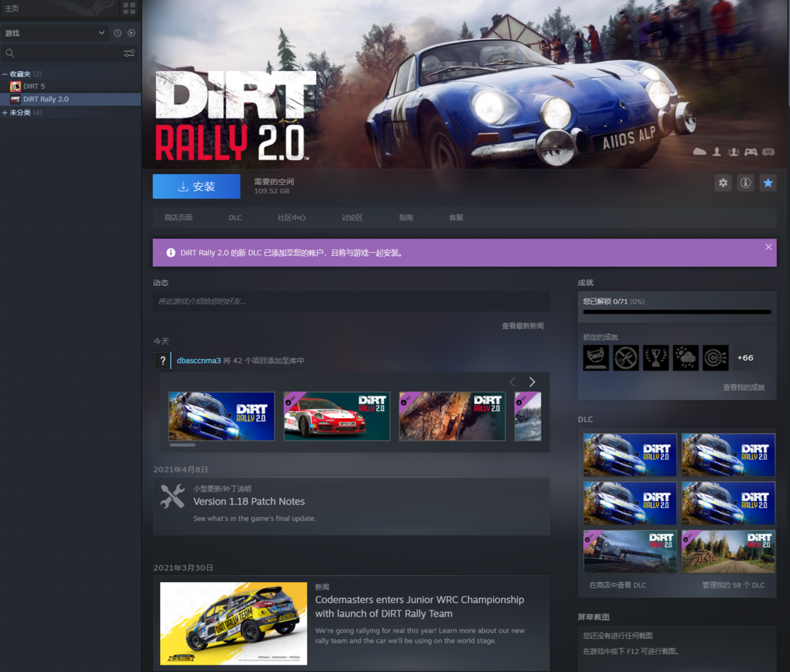Click the blue 安装 install button
790x672 pixels.
196,186
